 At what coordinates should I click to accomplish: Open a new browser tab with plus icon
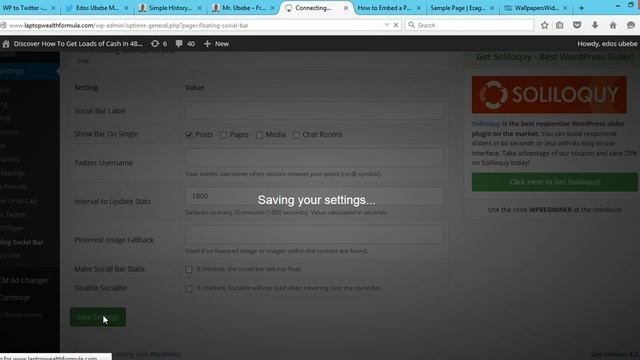(x=581, y=8)
